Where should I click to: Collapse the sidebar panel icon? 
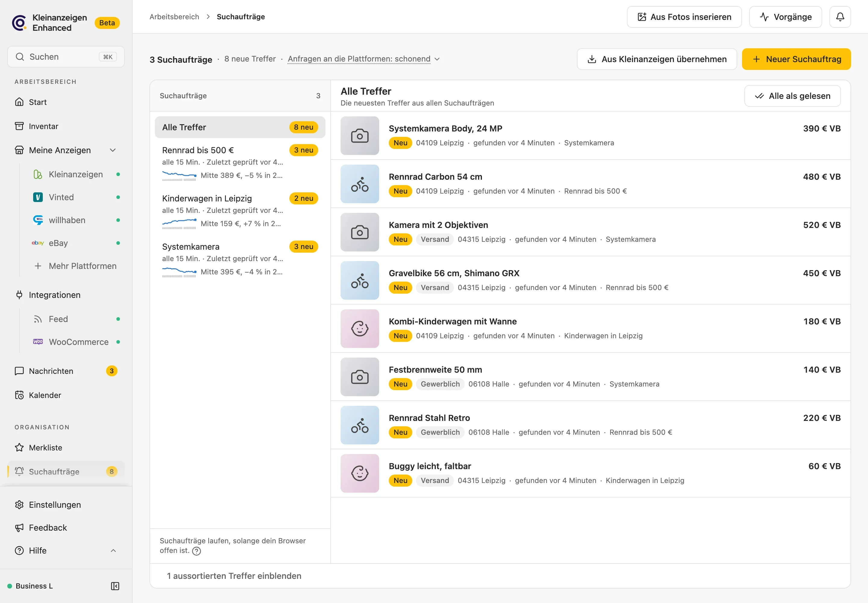point(115,586)
